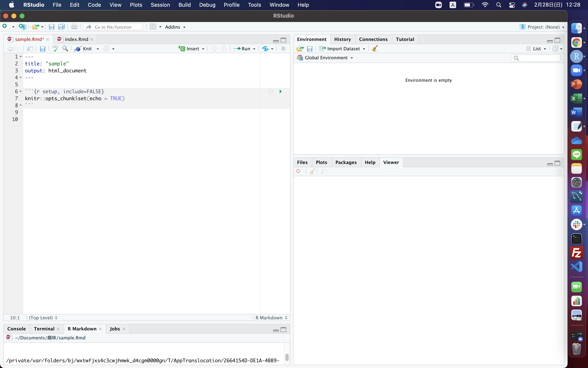
Task: Create a new file with the plus icon
Action: [5, 27]
